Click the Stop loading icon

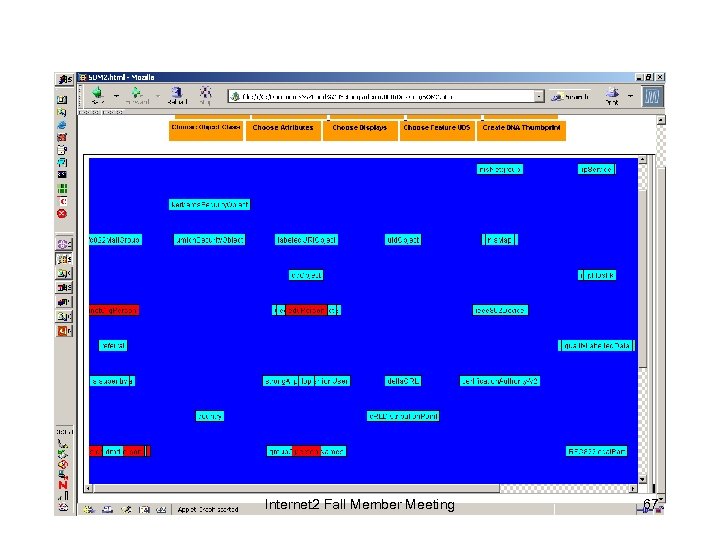click(205, 95)
